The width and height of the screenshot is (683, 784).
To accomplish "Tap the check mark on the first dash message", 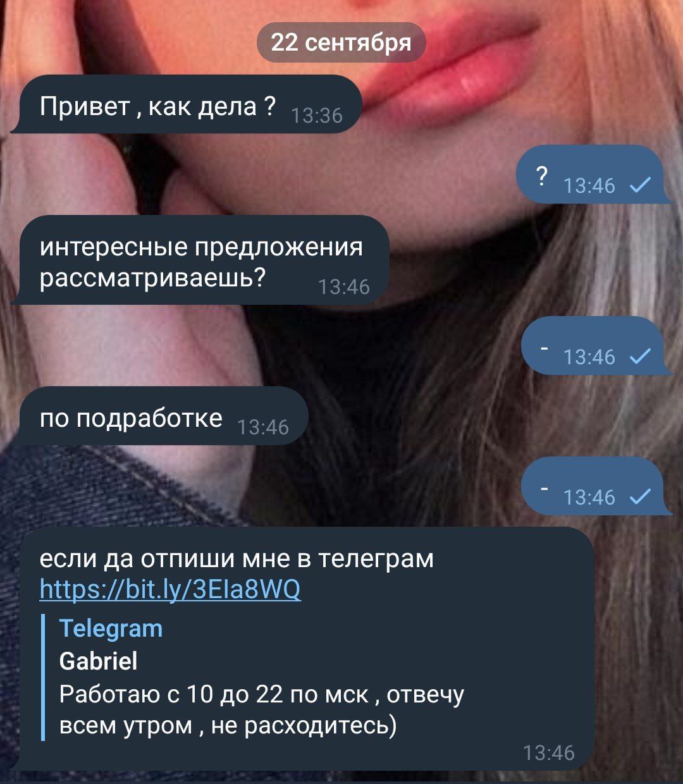I will tap(641, 357).
